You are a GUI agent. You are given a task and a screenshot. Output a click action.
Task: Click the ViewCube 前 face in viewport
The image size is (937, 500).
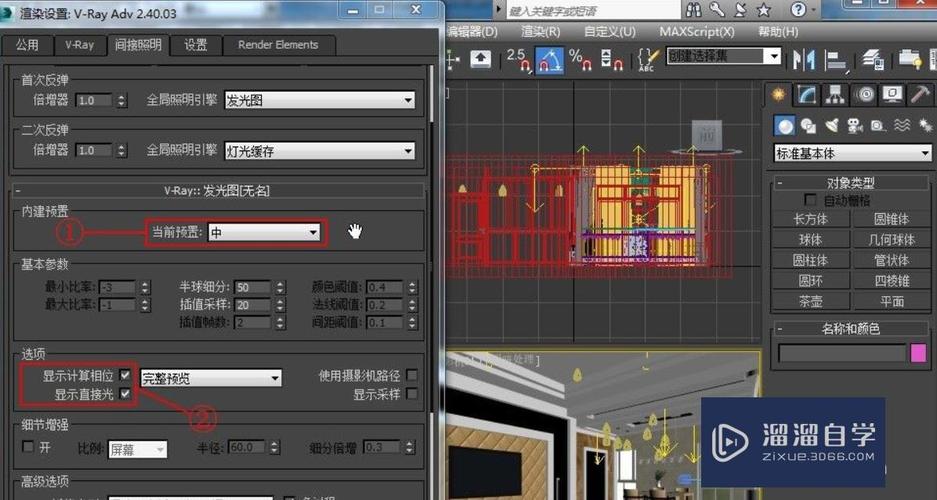click(x=706, y=135)
